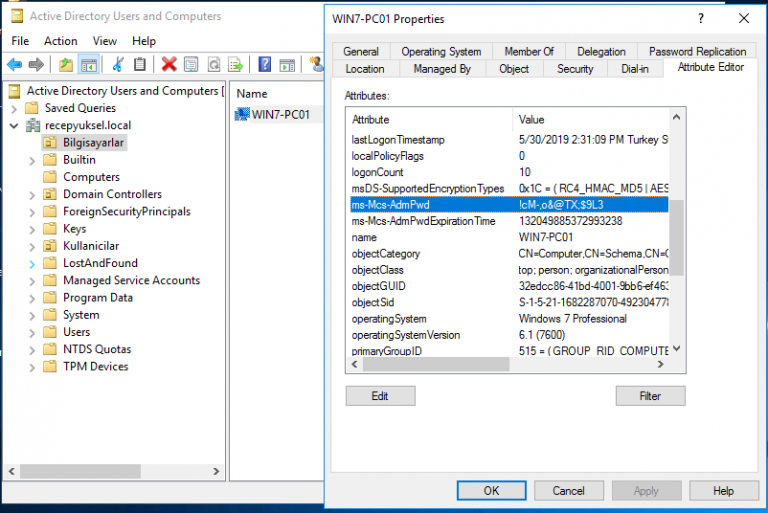Switch to the Operating System tab
This screenshot has width=768, height=513.
coord(441,51)
